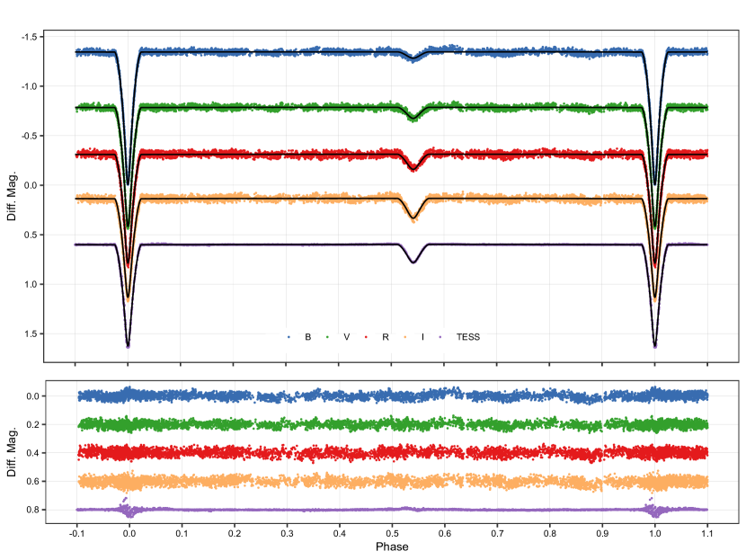This screenshot has width=746, height=560.
Task: Click the R legend label
Action: tap(386, 337)
